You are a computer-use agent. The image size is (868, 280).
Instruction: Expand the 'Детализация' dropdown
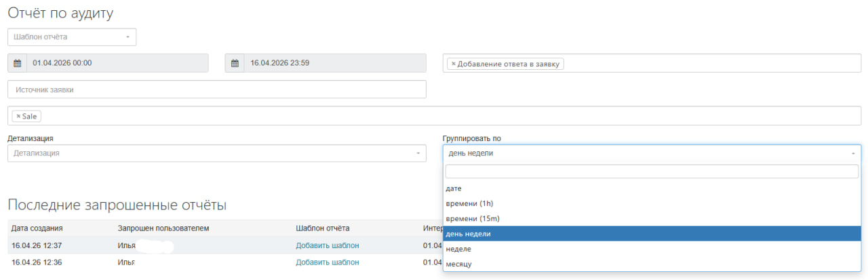coord(216,153)
